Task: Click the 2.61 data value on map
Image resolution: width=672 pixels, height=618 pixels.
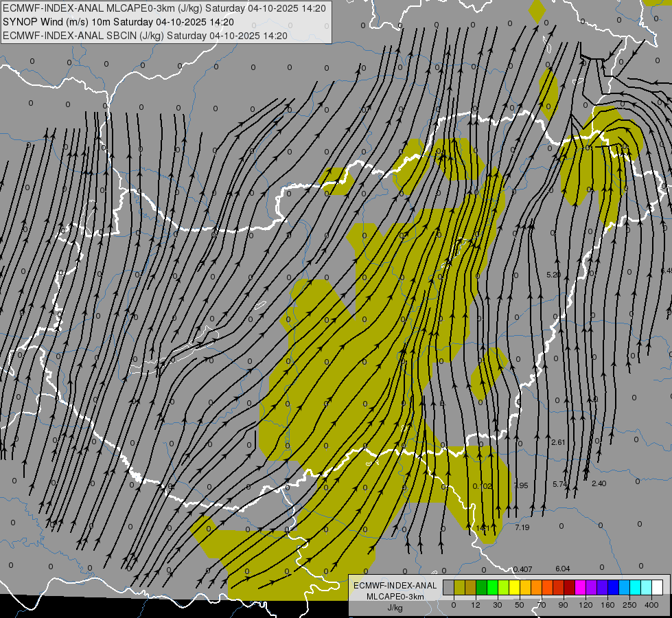Action: [559, 442]
